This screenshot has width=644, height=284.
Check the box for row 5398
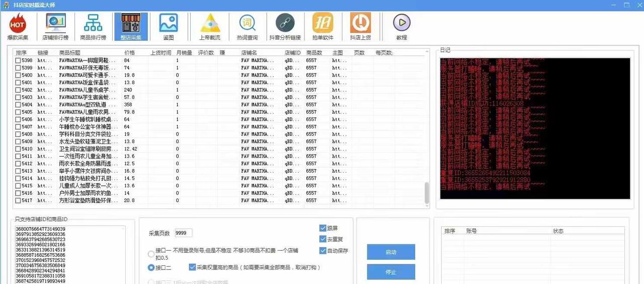pos(18,60)
